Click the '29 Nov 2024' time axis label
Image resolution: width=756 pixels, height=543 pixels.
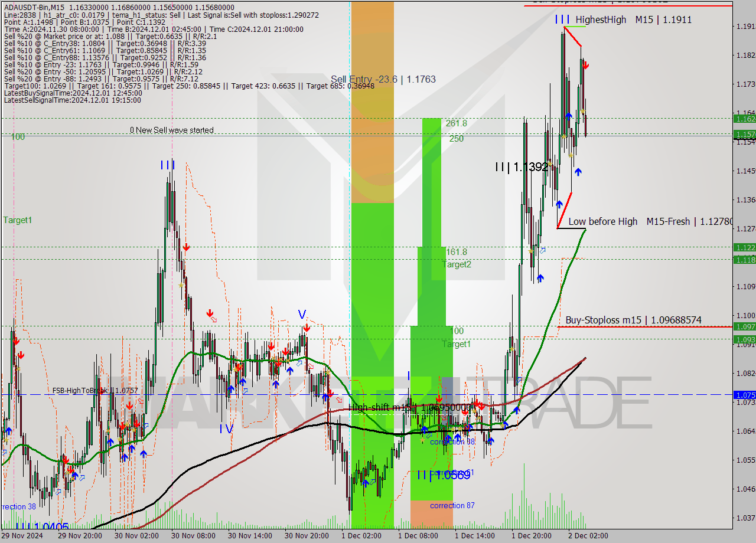click(x=22, y=536)
